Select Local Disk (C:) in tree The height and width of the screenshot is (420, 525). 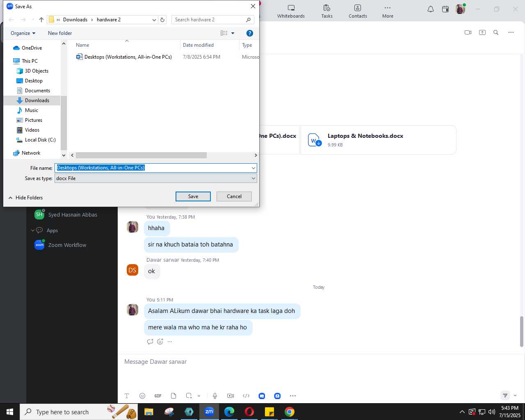click(x=40, y=140)
